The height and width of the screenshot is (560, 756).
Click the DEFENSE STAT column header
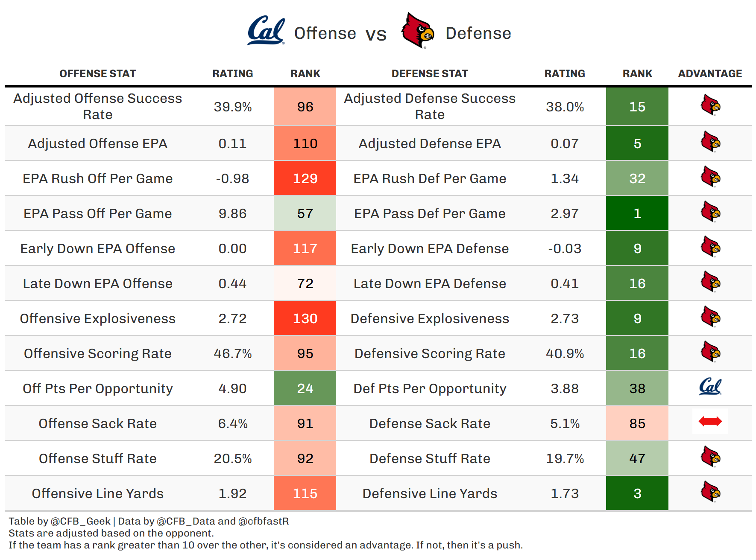(x=430, y=74)
